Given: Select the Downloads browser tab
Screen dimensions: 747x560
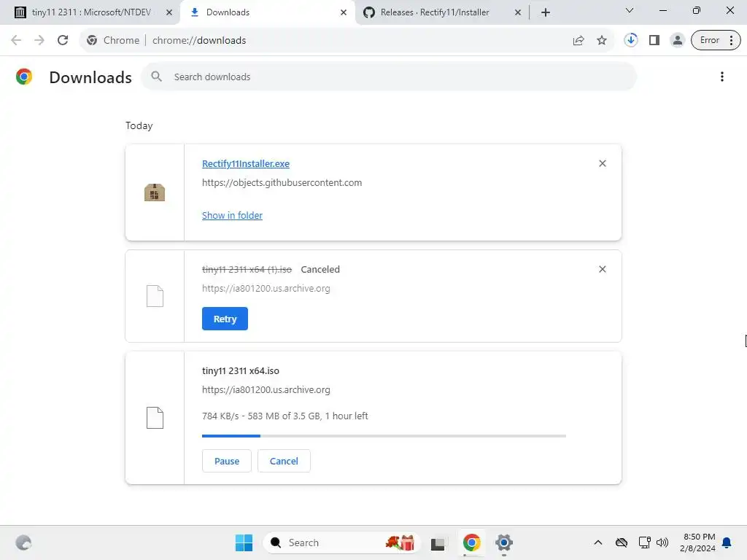Looking at the screenshot, I should [x=268, y=12].
